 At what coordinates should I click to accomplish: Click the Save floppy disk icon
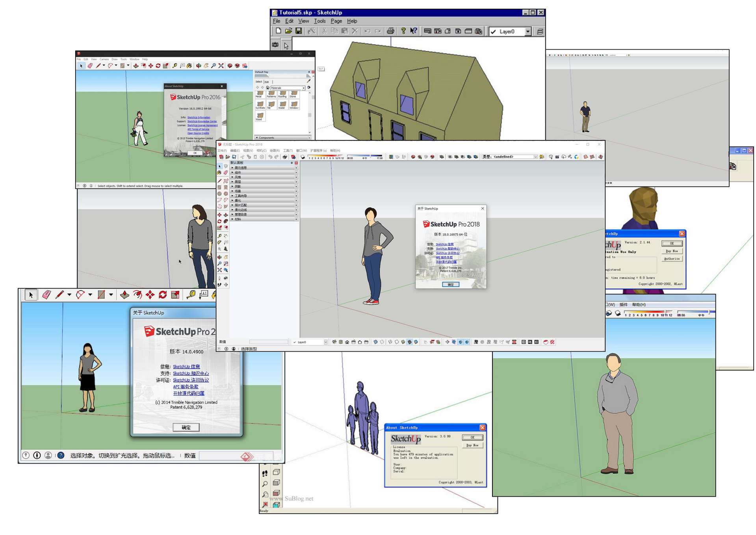299,31
